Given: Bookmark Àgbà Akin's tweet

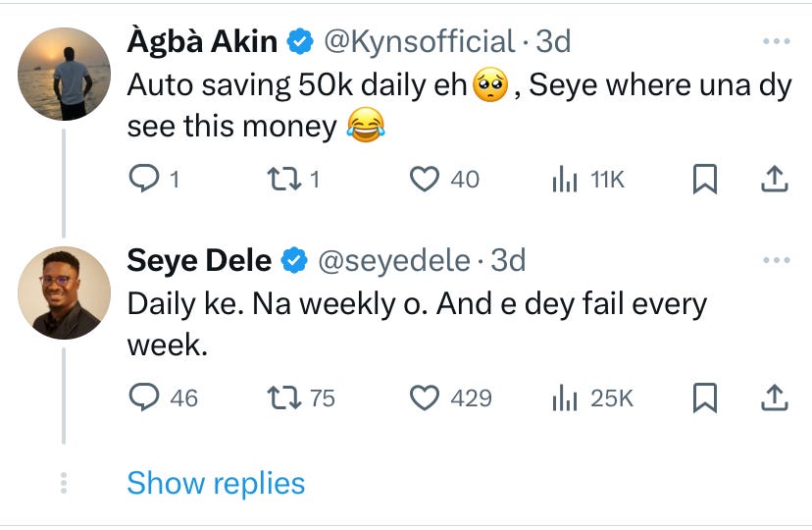Looking at the screenshot, I should tap(705, 179).
